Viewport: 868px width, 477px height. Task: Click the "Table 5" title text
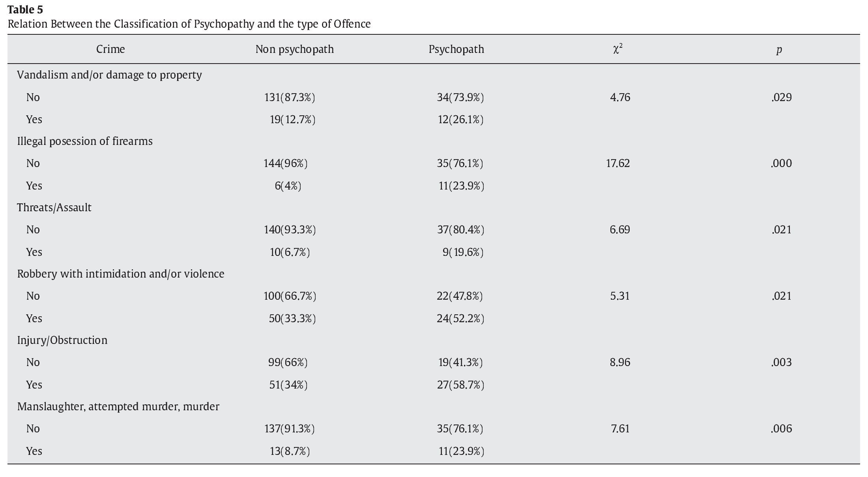point(25,10)
